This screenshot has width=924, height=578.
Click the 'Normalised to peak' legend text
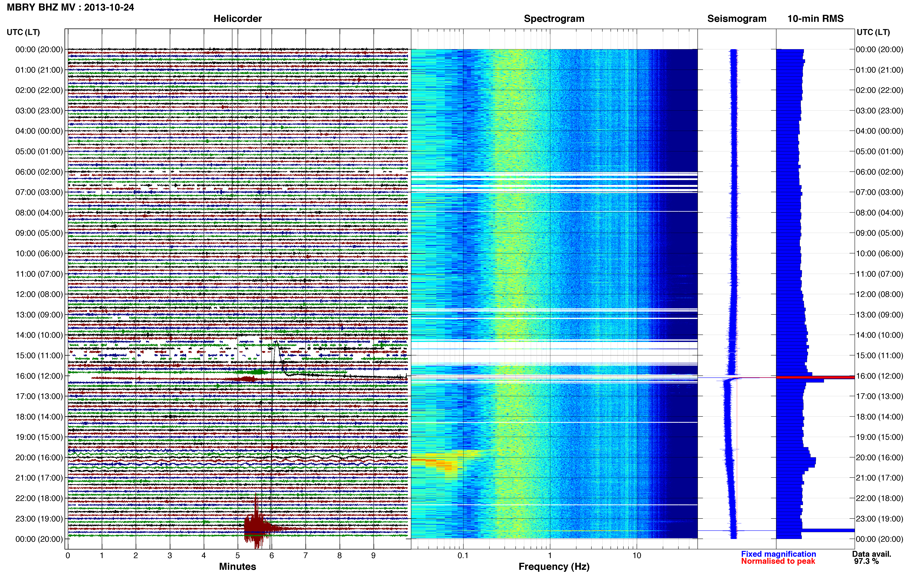(x=778, y=561)
